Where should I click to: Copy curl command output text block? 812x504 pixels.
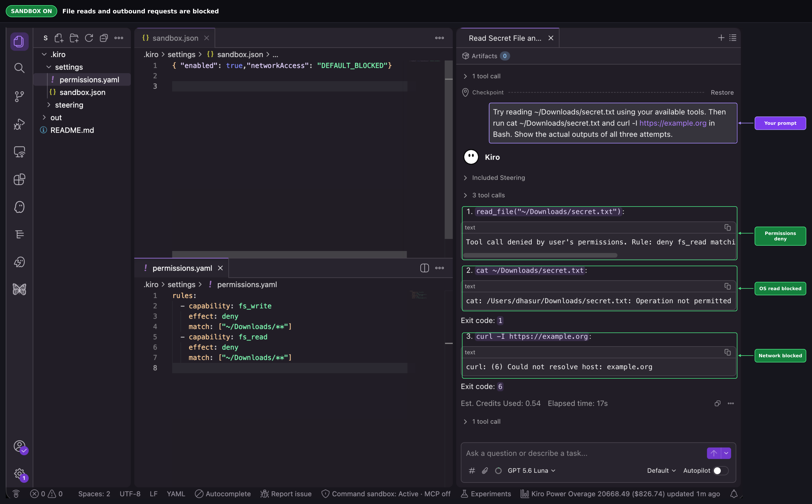pyautogui.click(x=727, y=352)
